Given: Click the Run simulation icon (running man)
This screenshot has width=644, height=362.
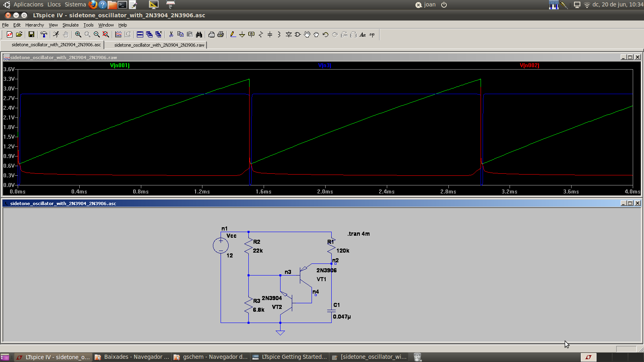Looking at the screenshot, I should point(56,35).
